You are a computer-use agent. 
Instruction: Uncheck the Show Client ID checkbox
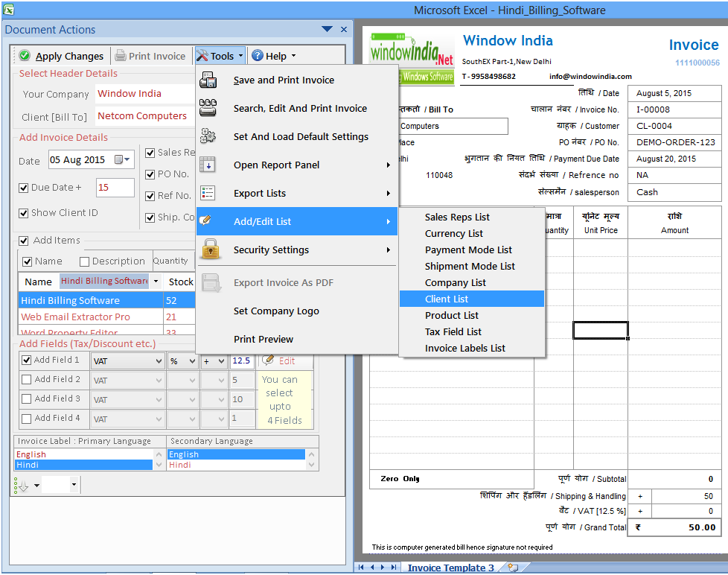click(23, 213)
